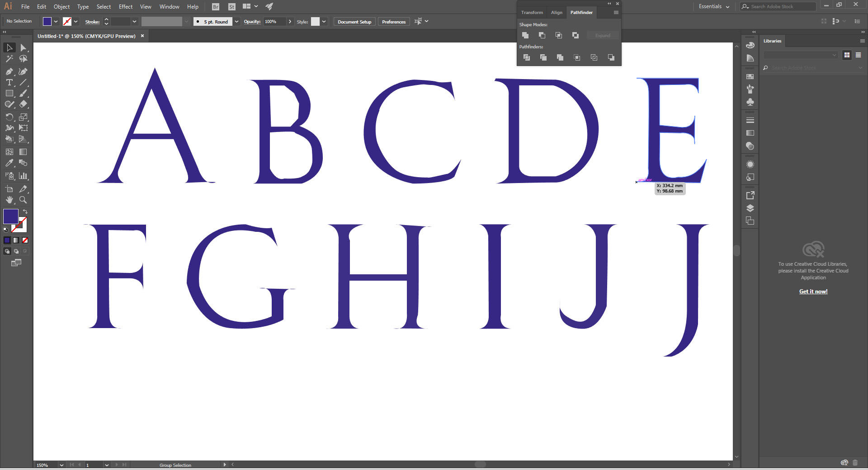Open the Window menu

coord(169,6)
